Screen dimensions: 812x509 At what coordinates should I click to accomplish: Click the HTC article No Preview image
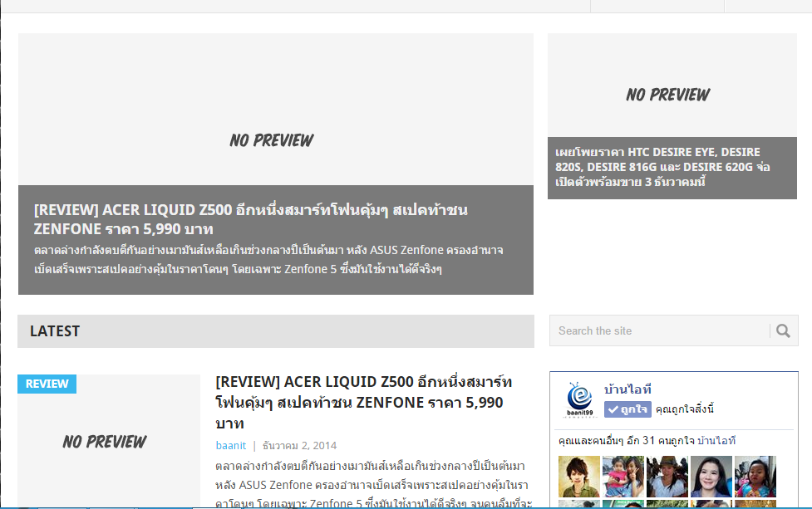tap(672, 86)
